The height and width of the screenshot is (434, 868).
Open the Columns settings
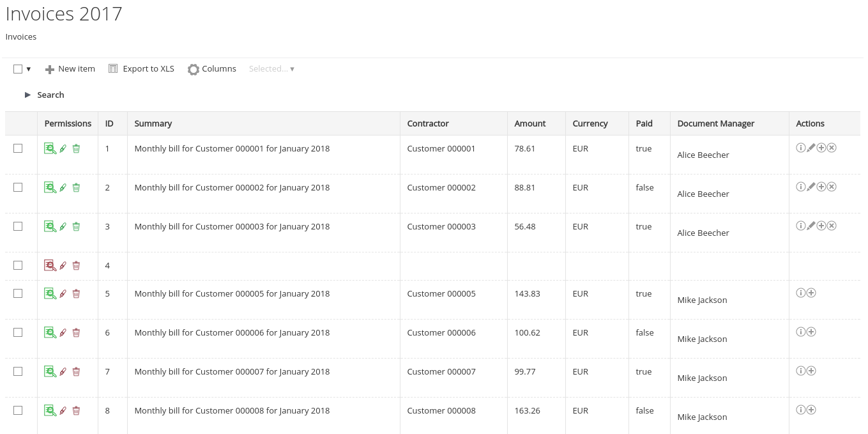[x=212, y=69]
